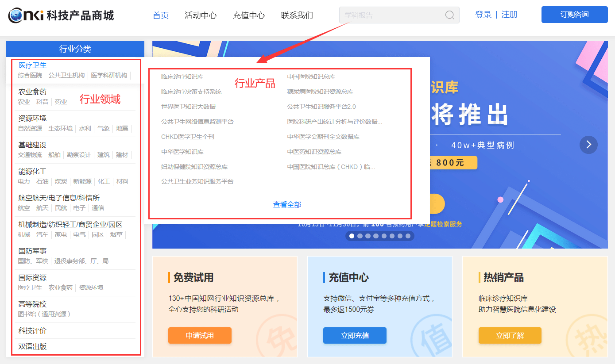
Task: Open the 烟草 subcategory
Action: (116, 234)
